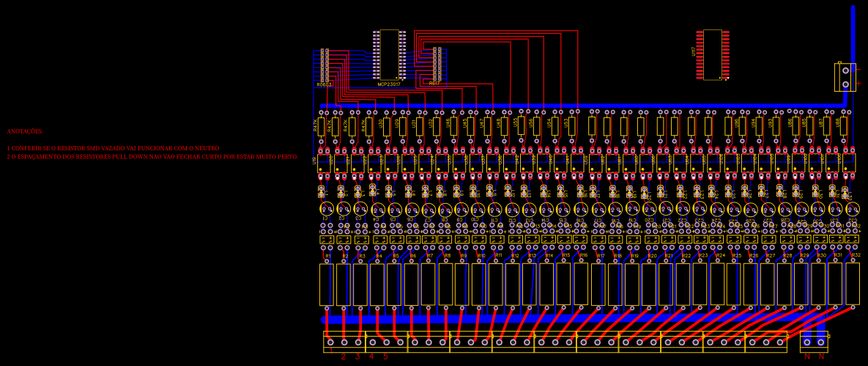The height and width of the screenshot is (366, 868).
Task: Select resistor labeled U93
Action: click(x=776, y=126)
